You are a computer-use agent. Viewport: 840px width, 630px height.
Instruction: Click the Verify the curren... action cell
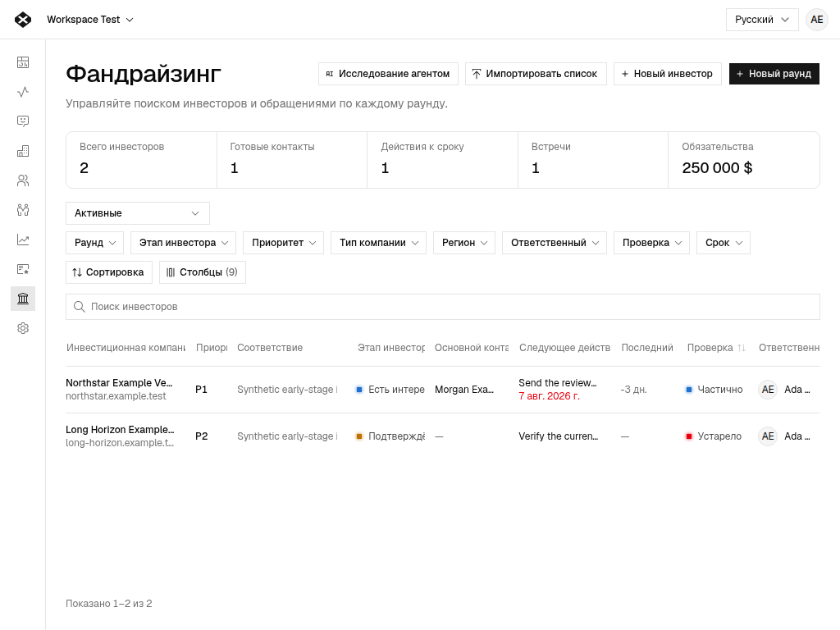[558, 436]
